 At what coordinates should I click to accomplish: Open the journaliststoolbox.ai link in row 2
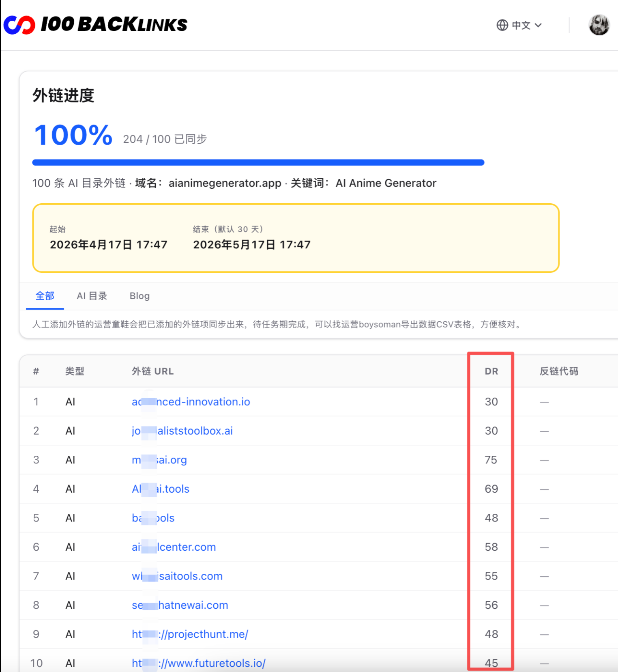(x=182, y=431)
